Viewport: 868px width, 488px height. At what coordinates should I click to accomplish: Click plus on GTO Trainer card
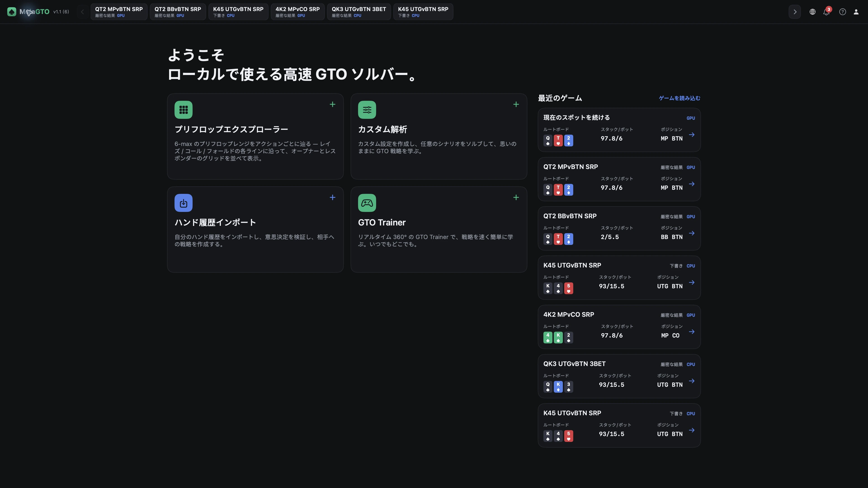tap(516, 197)
